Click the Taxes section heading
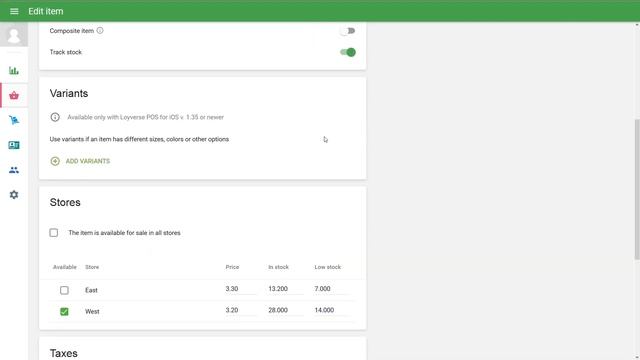 64,353
